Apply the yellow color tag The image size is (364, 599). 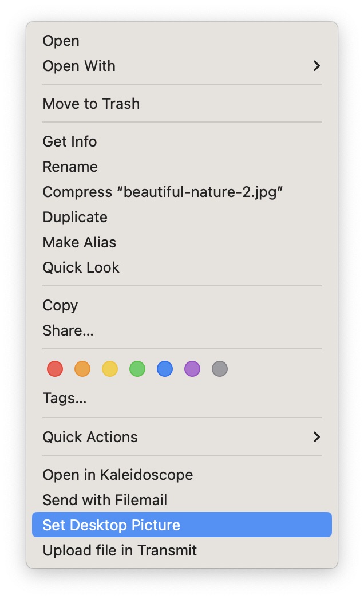tap(110, 369)
